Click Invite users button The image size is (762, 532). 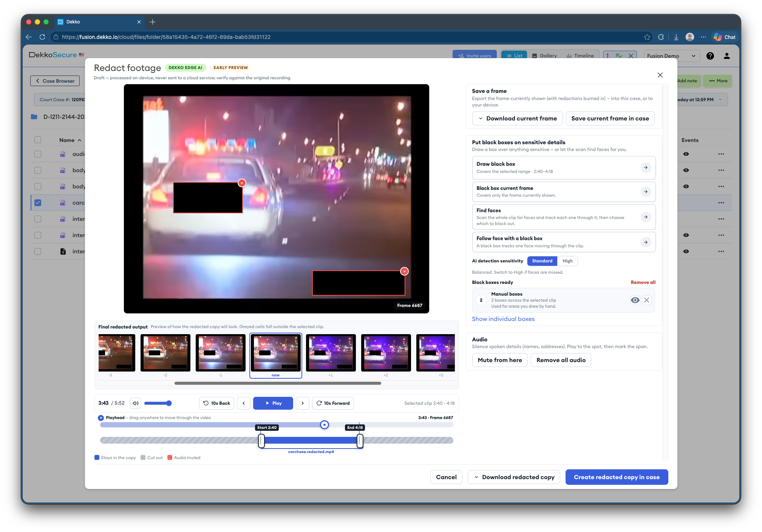tap(475, 56)
